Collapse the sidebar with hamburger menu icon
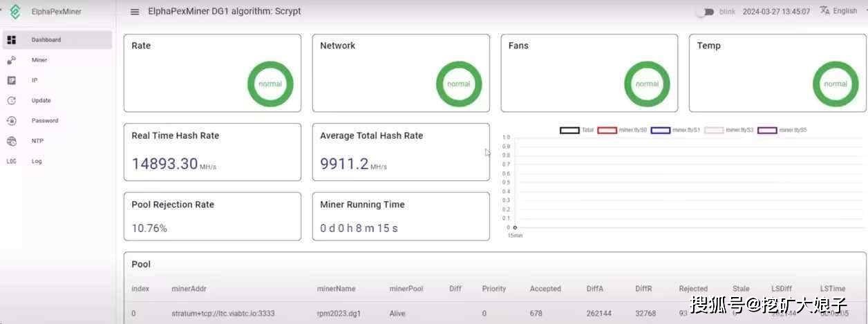868x324 pixels. (x=135, y=12)
